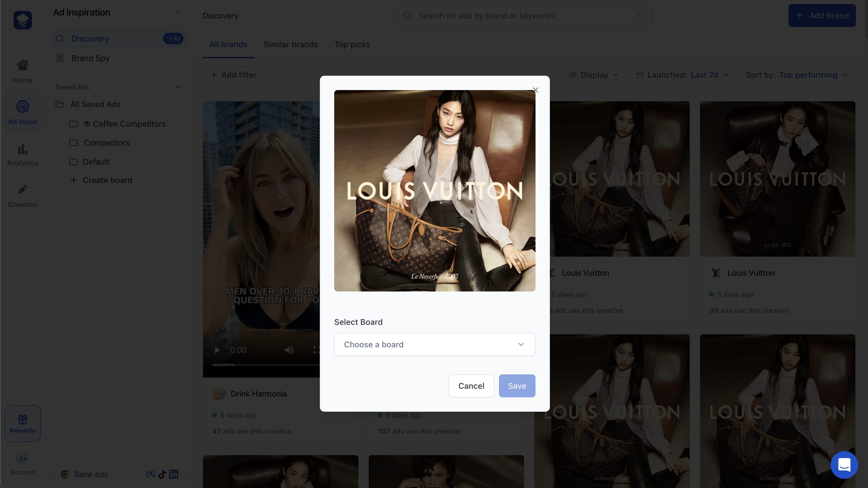Click the Discovery page title

(220, 16)
